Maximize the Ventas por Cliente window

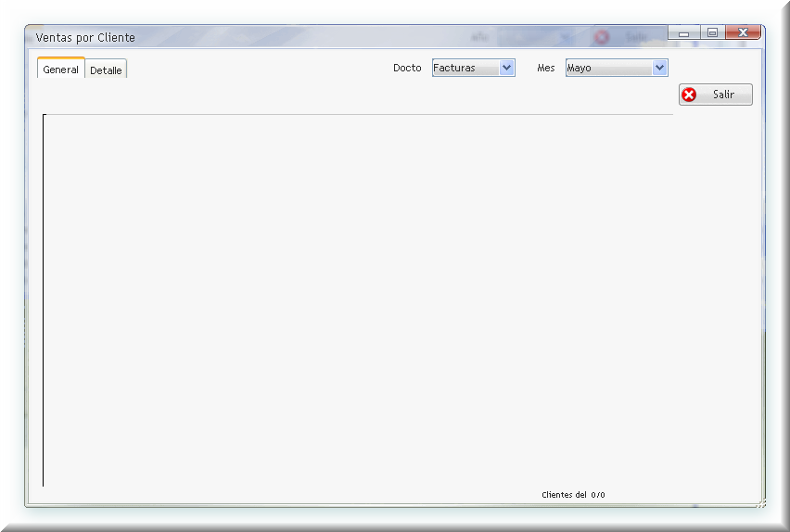click(712, 33)
